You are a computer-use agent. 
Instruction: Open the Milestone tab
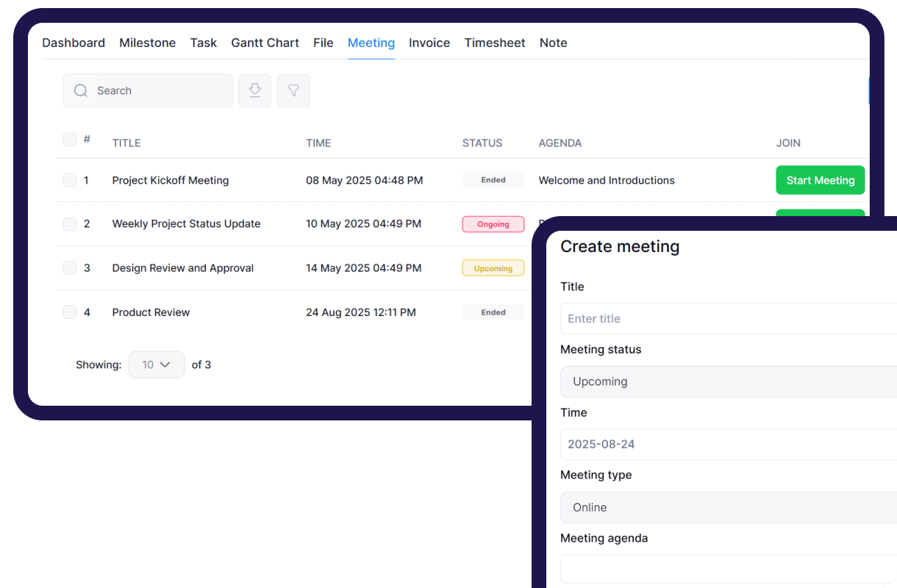pyautogui.click(x=148, y=43)
